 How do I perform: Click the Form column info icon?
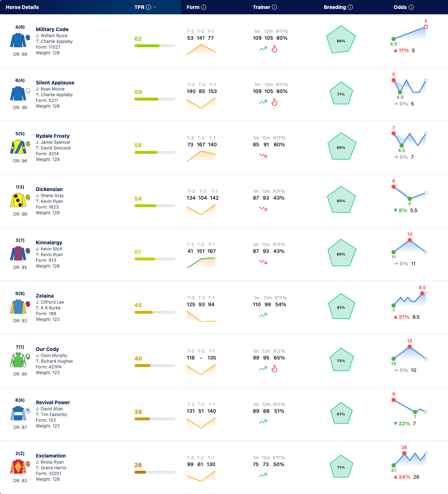pos(204,7)
